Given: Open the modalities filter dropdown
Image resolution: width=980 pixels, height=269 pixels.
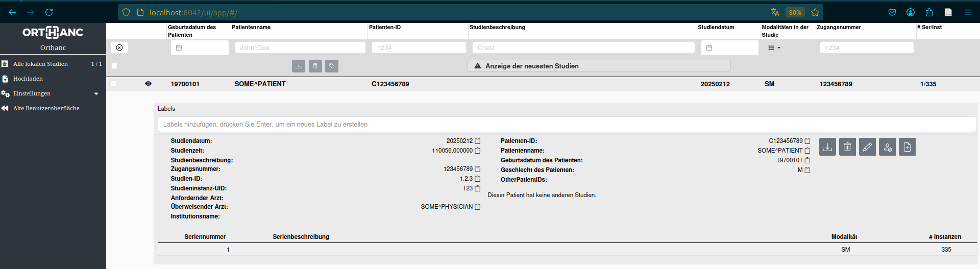Looking at the screenshot, I should (774, 47).
